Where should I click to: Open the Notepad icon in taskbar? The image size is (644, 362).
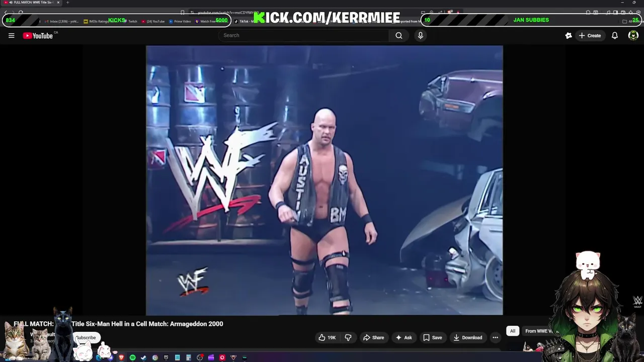pos(177,357)
